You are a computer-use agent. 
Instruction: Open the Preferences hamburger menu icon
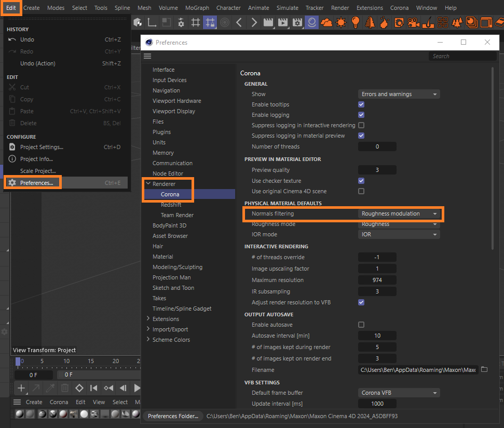pyautogui.click(x=147, y=56)
